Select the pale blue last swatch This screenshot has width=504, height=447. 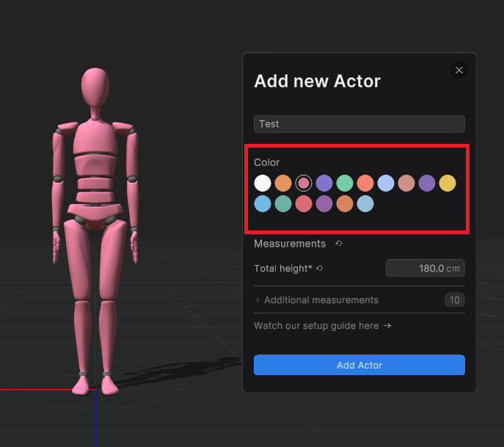365,203
